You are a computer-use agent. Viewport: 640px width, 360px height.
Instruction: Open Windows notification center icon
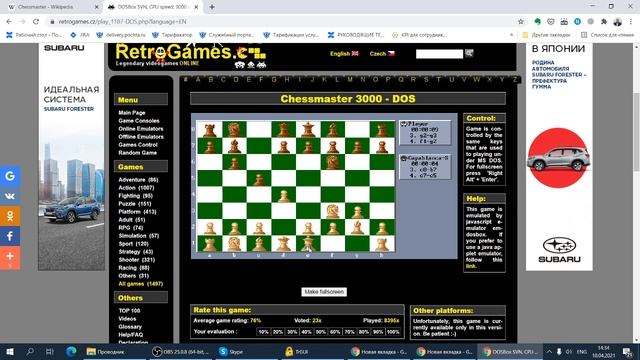[x=627, y=351]
